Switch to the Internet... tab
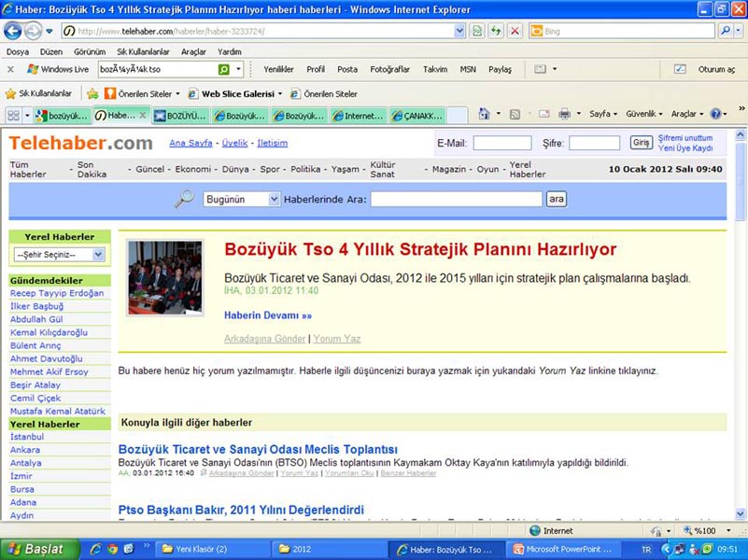 point(359,116)
